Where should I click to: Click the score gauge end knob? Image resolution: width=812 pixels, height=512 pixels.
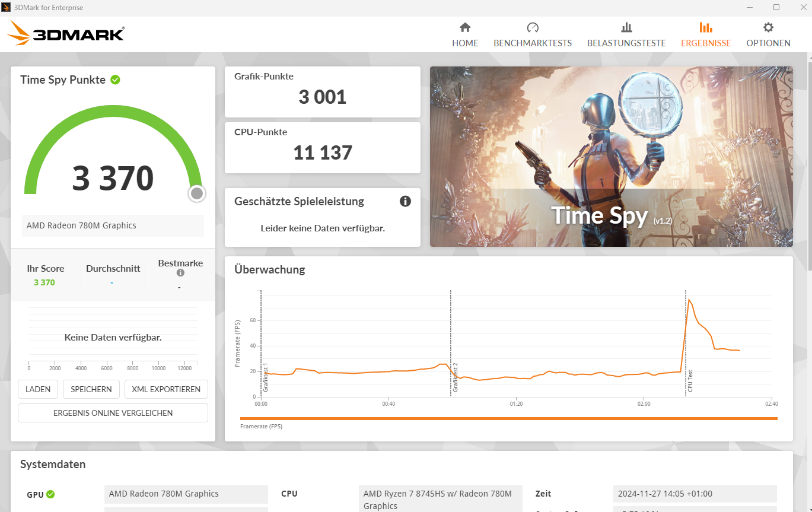(x=198, y=193)
